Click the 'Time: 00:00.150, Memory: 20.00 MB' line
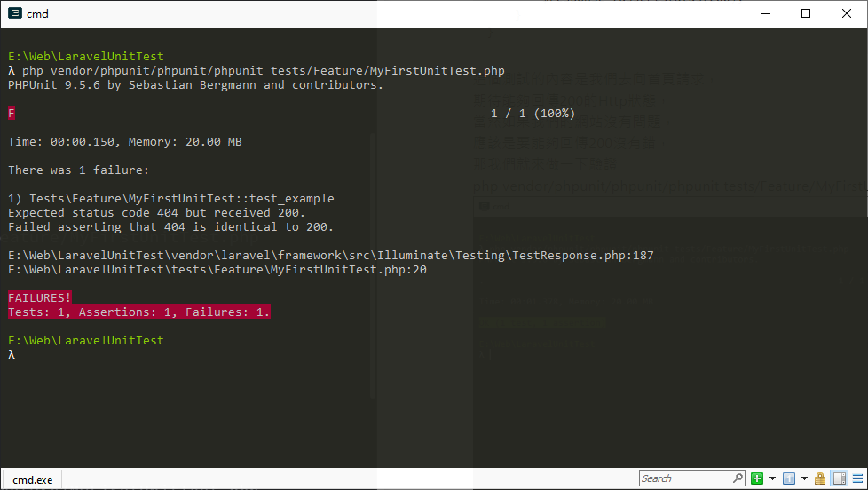868x490 pixels. pos(124,142)
